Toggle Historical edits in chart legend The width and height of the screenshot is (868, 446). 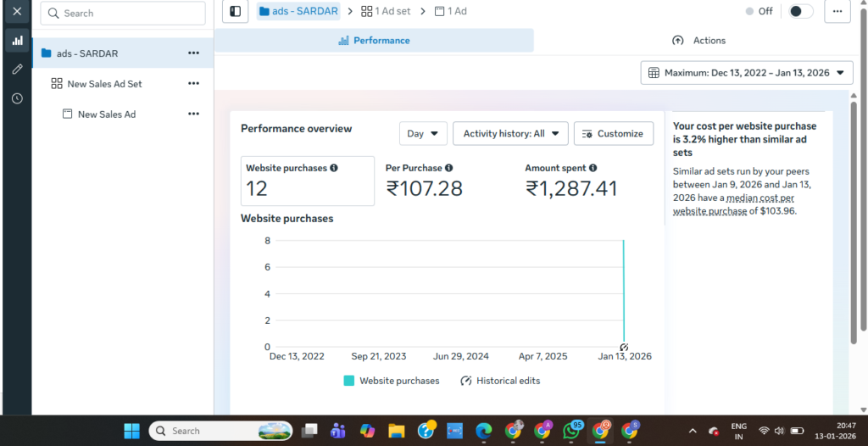coord(500,381)
